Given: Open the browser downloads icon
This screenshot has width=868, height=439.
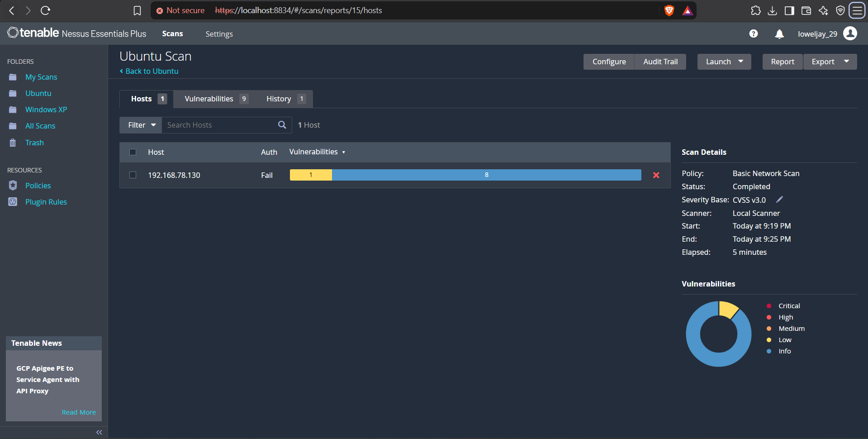Looking at the screenshot, I should pyautogui.click(x=773, y=10).
